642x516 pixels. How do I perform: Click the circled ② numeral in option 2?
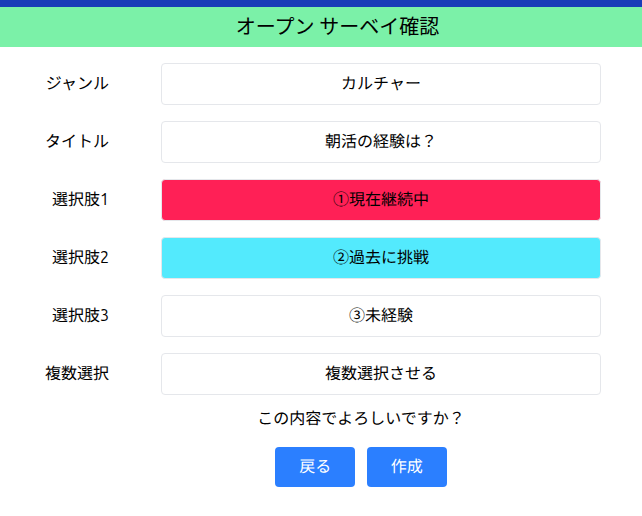(340, 258)
